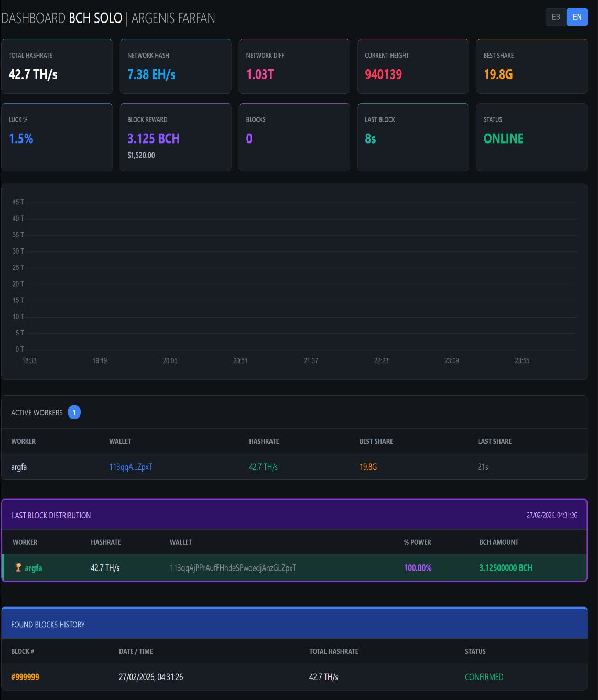Click the Last Block 8s card
Image resolution: width=598 pixels, height=700 pixels.
[x=413, y=137]
